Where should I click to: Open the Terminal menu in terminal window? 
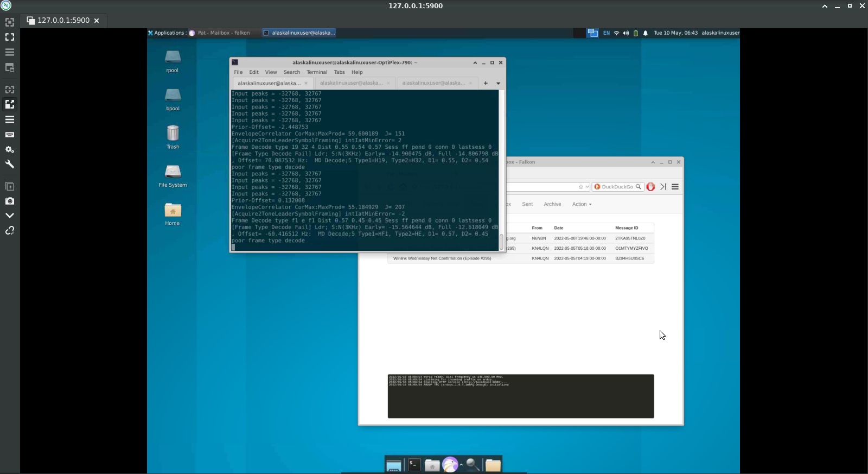click(316, 72)
